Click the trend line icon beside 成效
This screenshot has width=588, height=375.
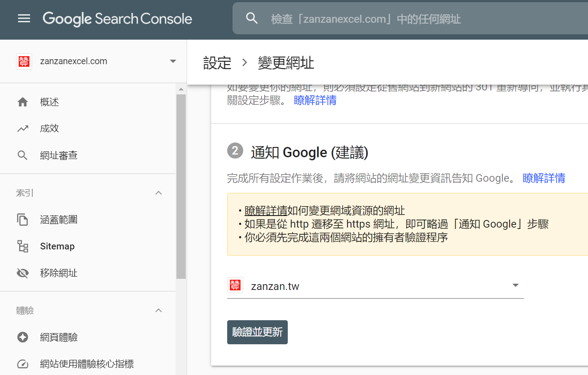23,129
